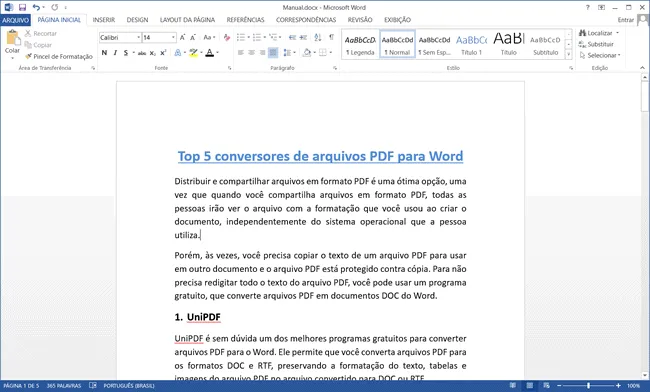Switch to read mode view in status bar
This screenshot has height=392, width=650.
[513, 386]
